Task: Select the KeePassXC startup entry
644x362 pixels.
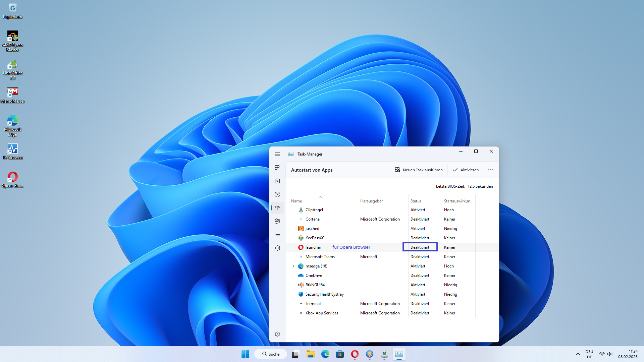Action: tap(315, 238)
